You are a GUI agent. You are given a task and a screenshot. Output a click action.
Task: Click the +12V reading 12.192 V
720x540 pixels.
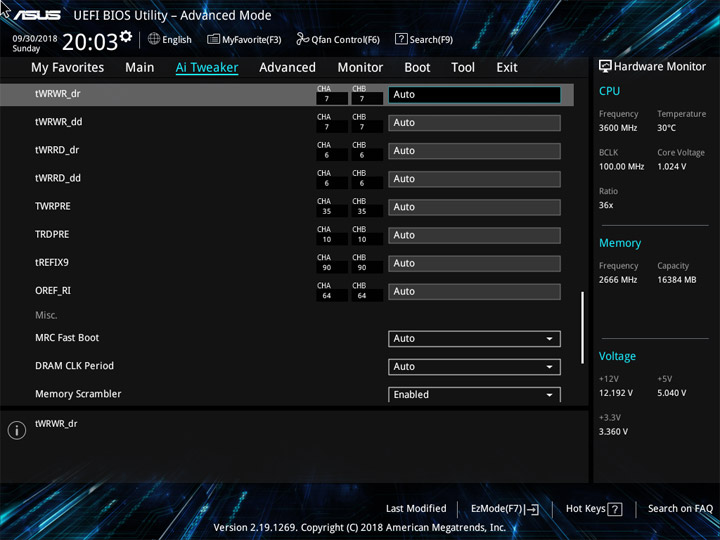(616, 393)
